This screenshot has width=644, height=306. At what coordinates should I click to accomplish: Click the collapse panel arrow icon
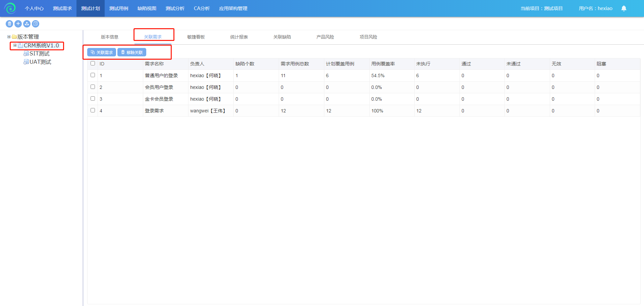point(36,24)
